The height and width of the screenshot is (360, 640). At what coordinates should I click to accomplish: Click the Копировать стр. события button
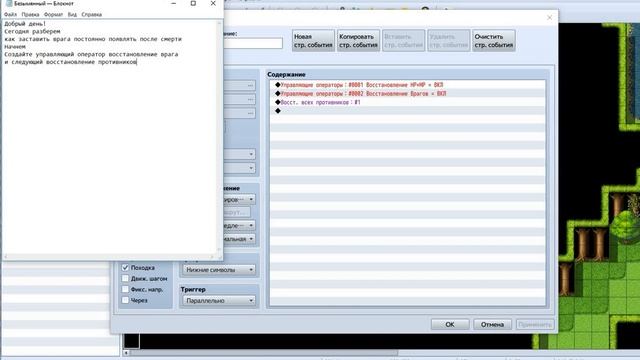(358, 40)
